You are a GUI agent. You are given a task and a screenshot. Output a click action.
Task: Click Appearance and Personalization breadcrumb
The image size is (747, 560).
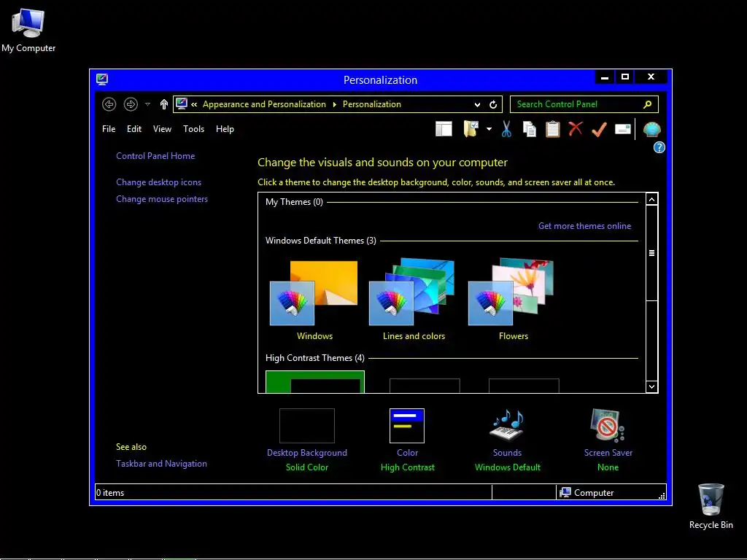coord(264,104)
